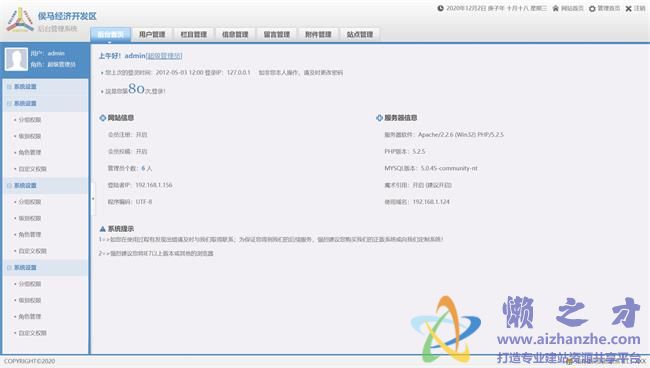The image size is (650, 368).
Task: Click the 系统提示 heading
Action: pos(121,229)
